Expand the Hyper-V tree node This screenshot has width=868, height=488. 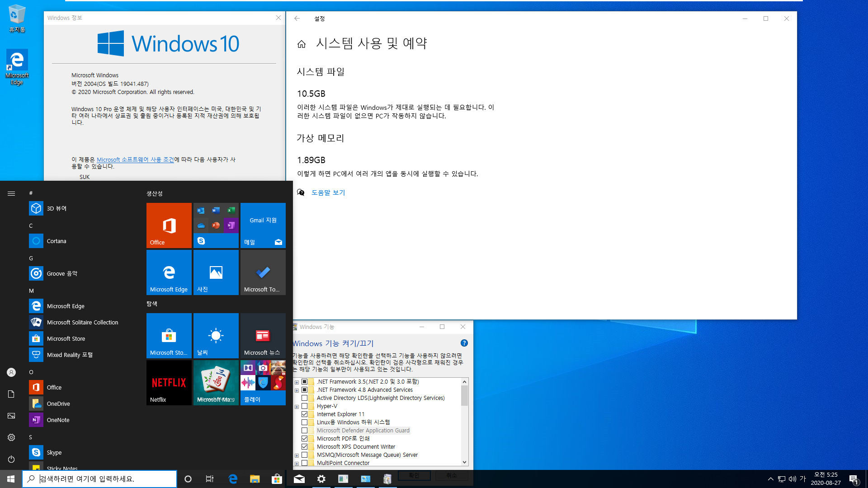(297, 407)
